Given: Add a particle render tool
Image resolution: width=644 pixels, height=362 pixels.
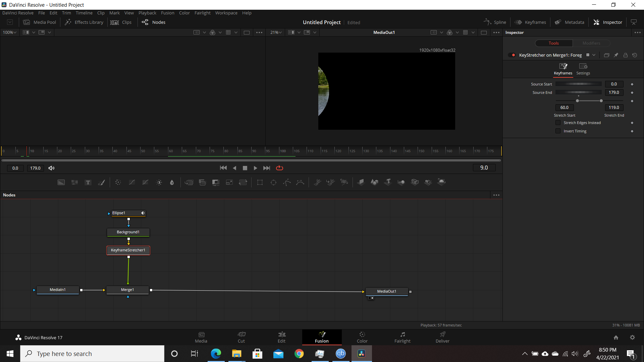Looking at the screenshot, I should point(344,182).
